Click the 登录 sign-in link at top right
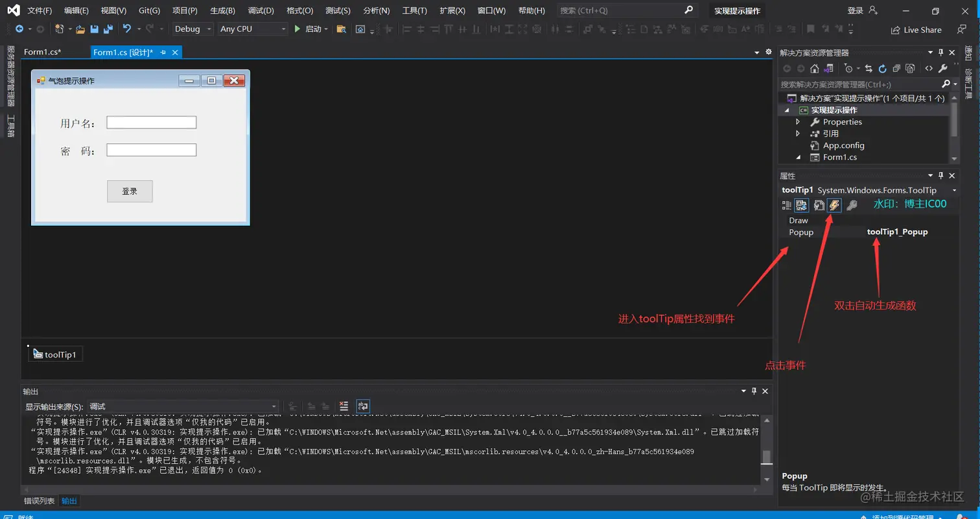 [x=856, y=10]
